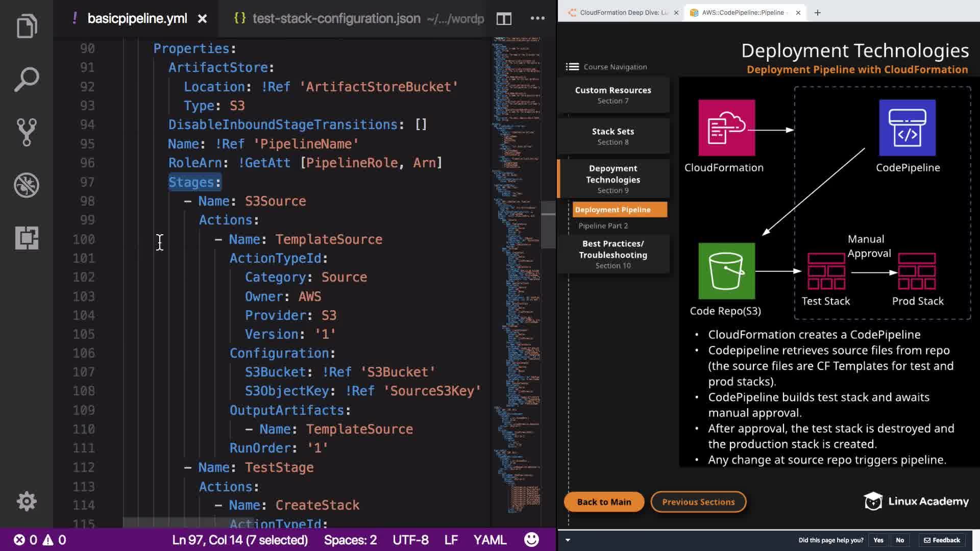Click No for page helpfulness
Viewport: 980px width, 551px height.
(x=900, y=540)
